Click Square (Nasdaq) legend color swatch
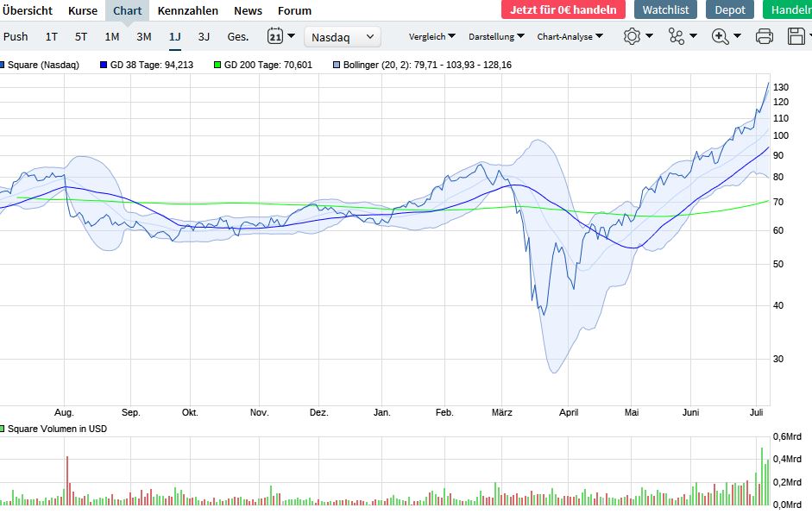The image size is (812, 514). (2, 65)
